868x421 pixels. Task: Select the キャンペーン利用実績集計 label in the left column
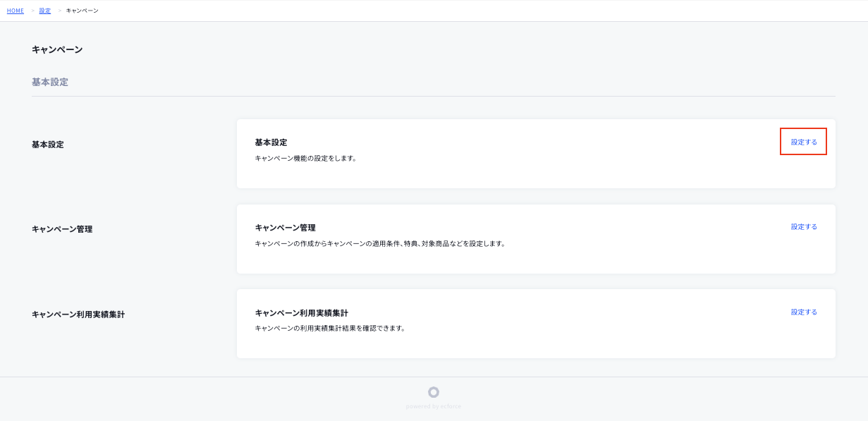coord(78,314)
